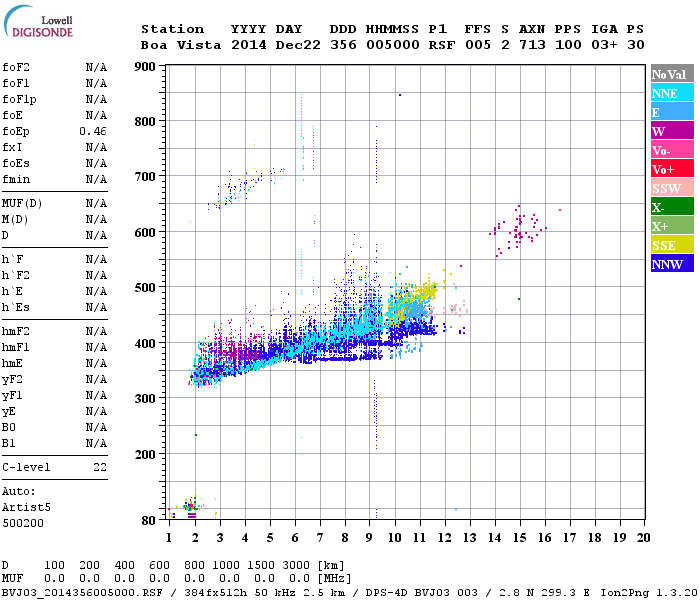The height and width of the screenshot is (600, 700).
Task: Click the hmF1 parameter label
Action: click(x=16, y=347)
